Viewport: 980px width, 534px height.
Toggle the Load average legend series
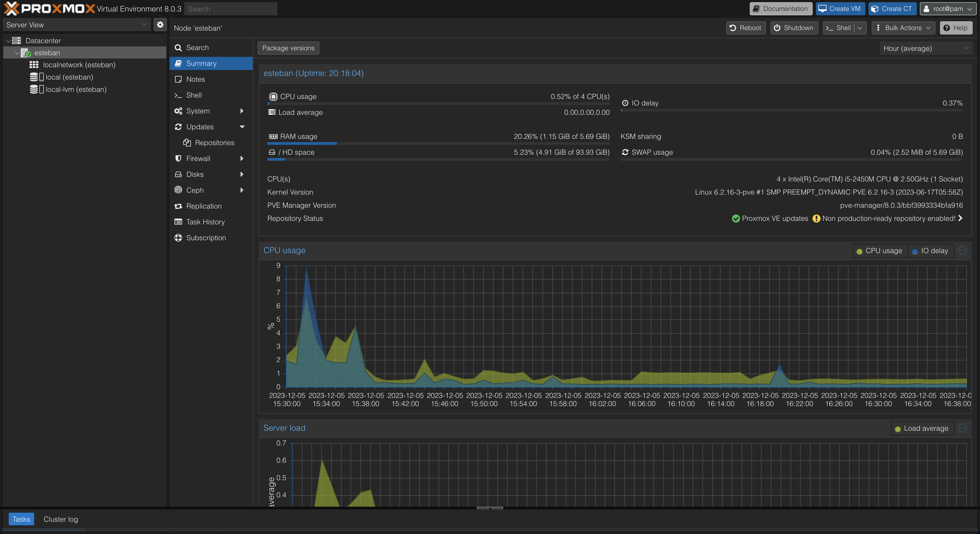point(922,428)
